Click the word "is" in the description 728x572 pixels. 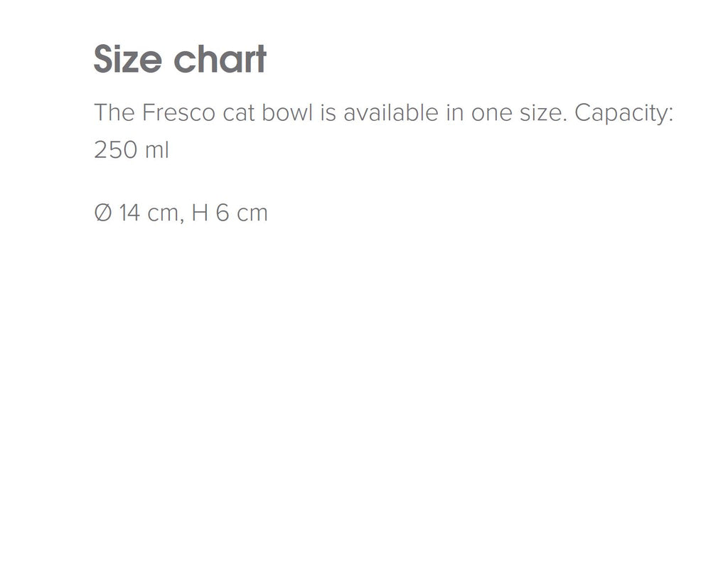(x=327, y=112)
